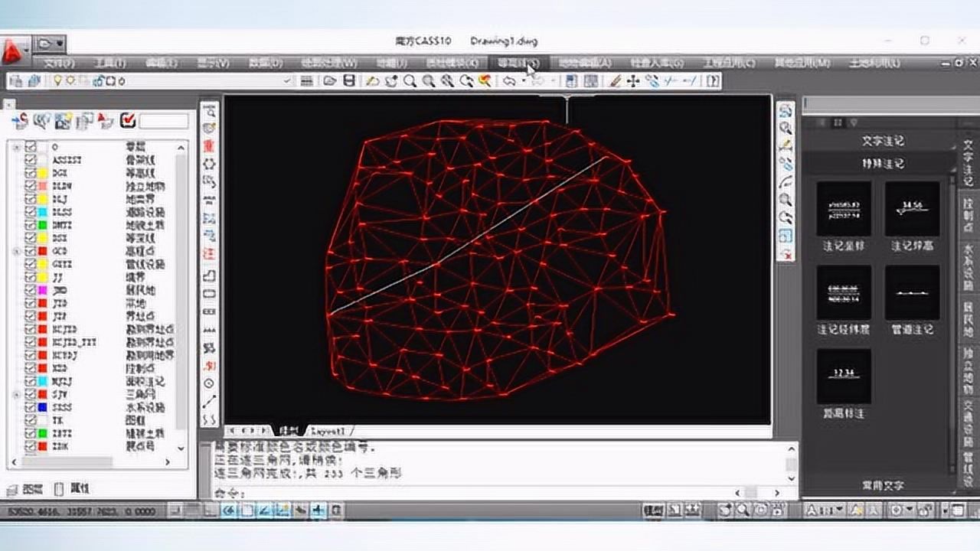Viewport: 980px width, 551px height.
Task: Click the Save icon on the toolbar
Action: [x=351, y=82]
